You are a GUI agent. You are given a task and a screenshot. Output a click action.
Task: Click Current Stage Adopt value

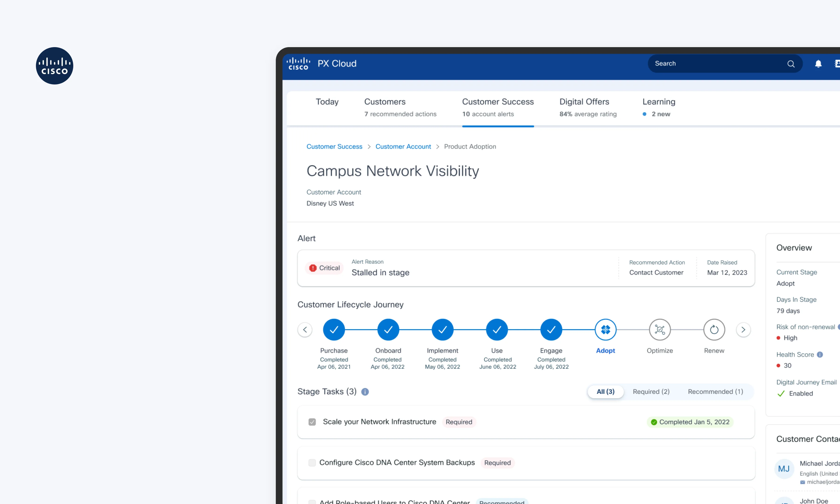coord(785,283)
